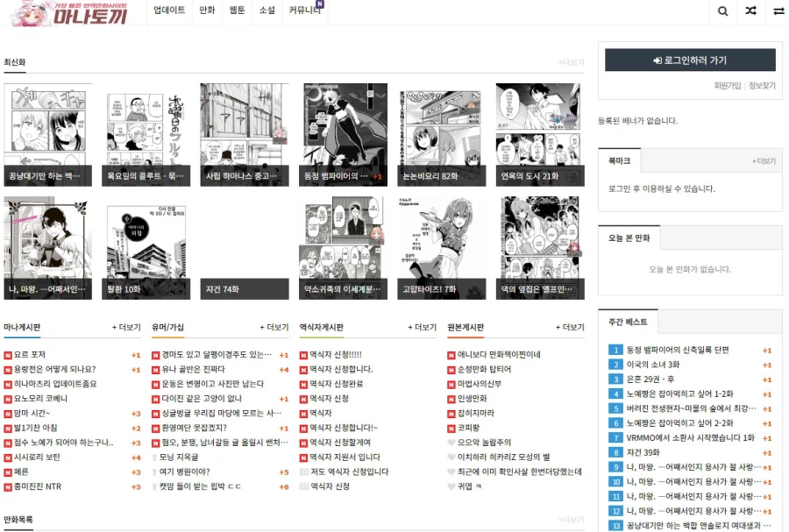Open 동정 뱀파이어의 thumbnail
Screen dimensions: 789x532
[343, 135]
